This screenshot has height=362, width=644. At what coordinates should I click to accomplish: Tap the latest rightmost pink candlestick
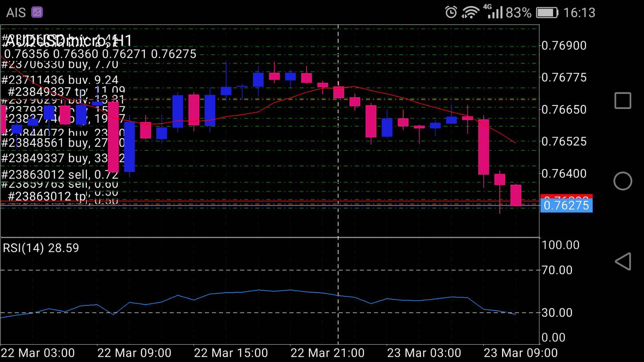pos(516,195)
